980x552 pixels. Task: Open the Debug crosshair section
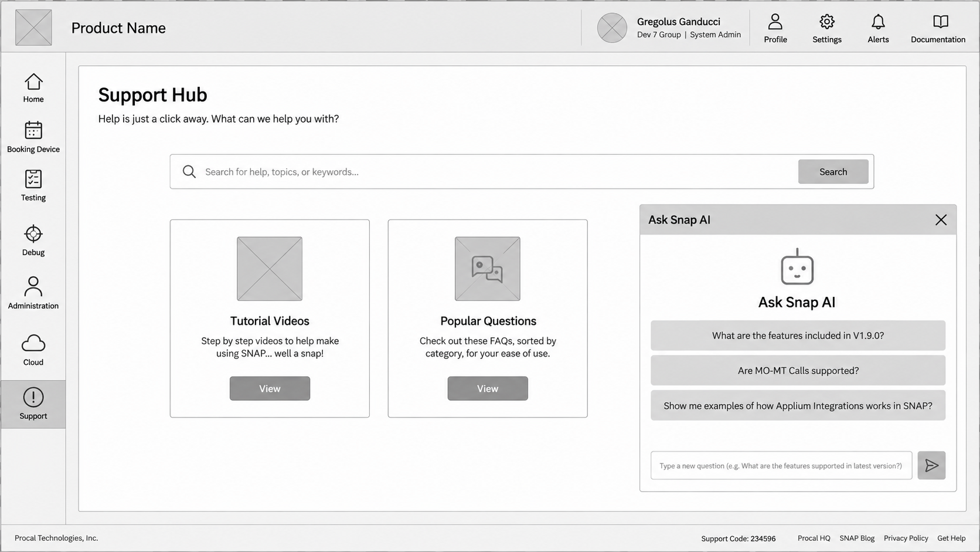(33, 241)
